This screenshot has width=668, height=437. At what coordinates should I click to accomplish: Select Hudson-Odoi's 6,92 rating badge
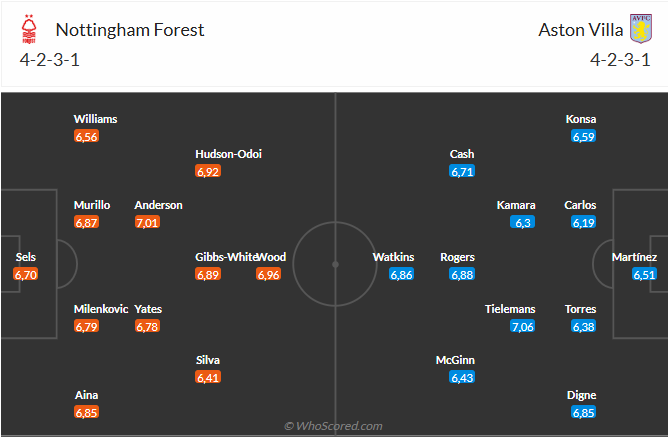tap(208, 171)
